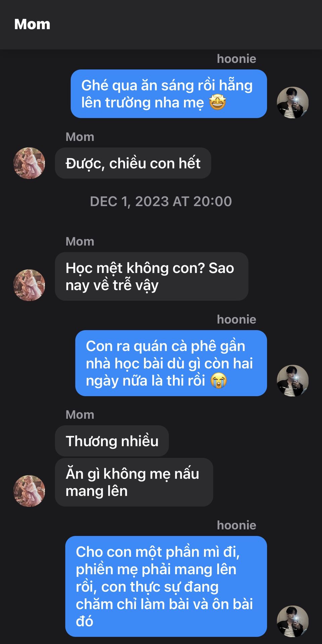Screen dimensions: 322x644
Task: Tap hoonie's avatar beside the "Cho con một phần mì" message
Action: [292, 621]
